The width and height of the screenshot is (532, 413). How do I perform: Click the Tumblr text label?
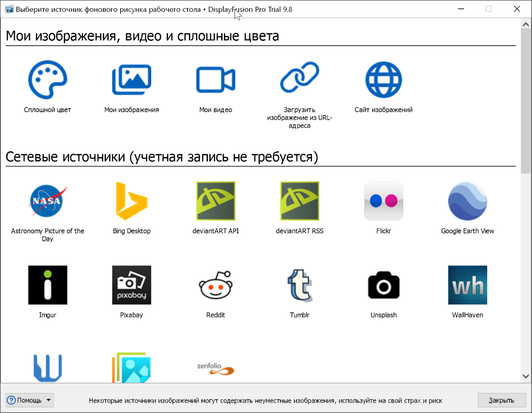coord(300,315)
